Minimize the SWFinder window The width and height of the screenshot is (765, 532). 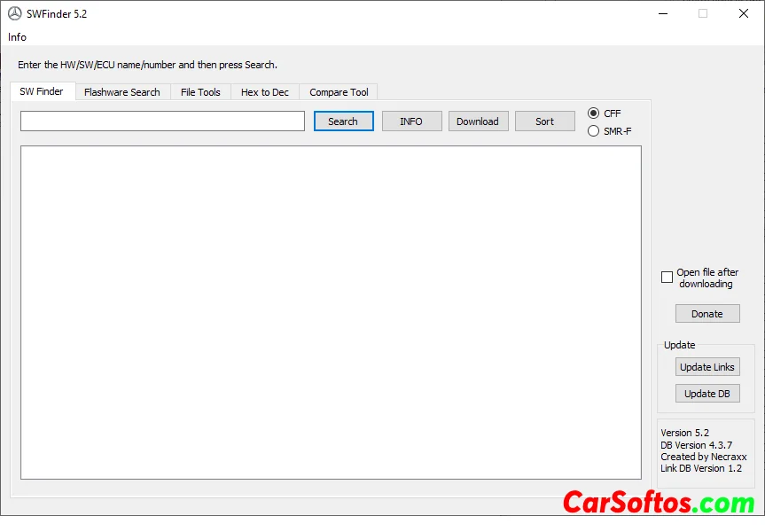click(662, 13)
